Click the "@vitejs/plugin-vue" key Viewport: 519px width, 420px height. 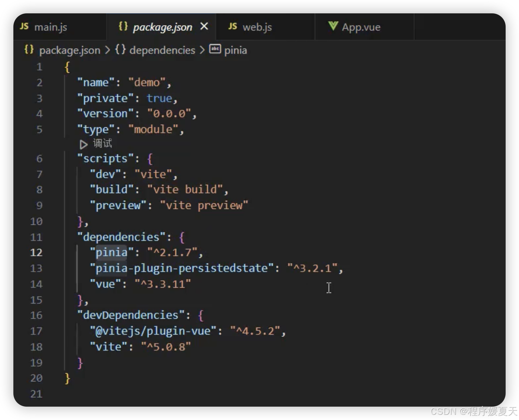point(153,331)
